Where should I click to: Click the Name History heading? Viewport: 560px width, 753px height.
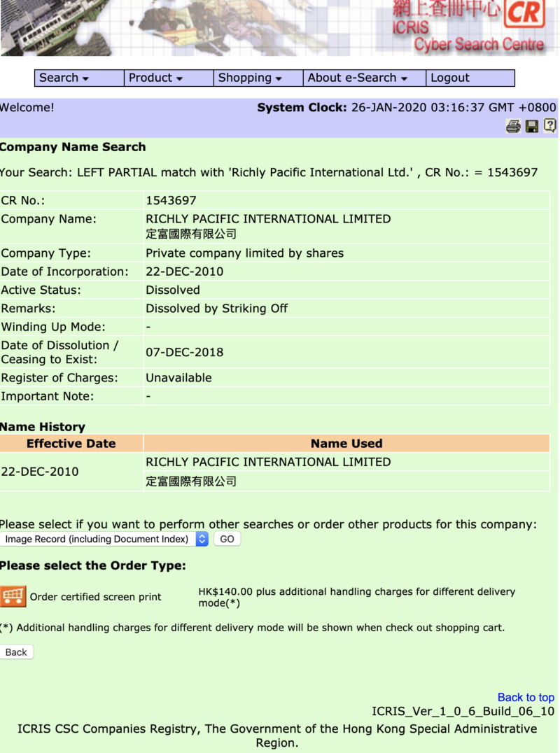point(43,426)
